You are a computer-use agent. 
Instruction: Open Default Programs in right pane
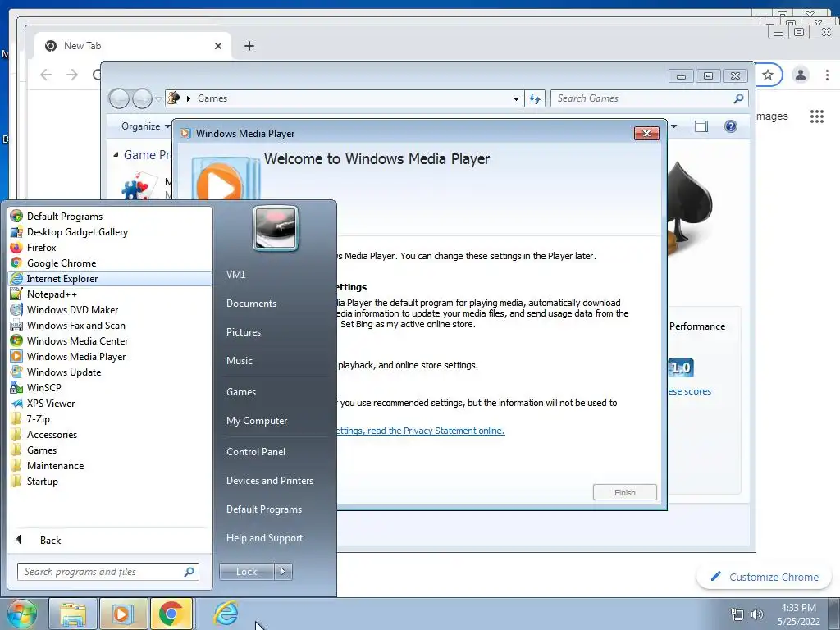263,509
